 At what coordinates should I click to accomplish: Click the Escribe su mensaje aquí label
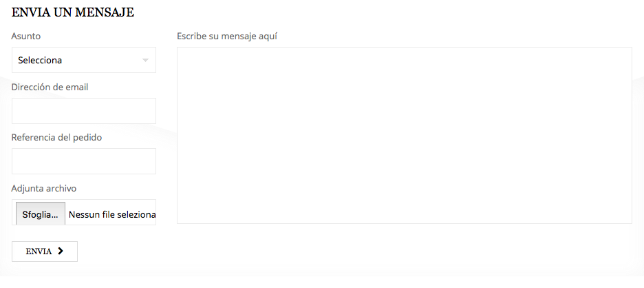coord(227,37)
